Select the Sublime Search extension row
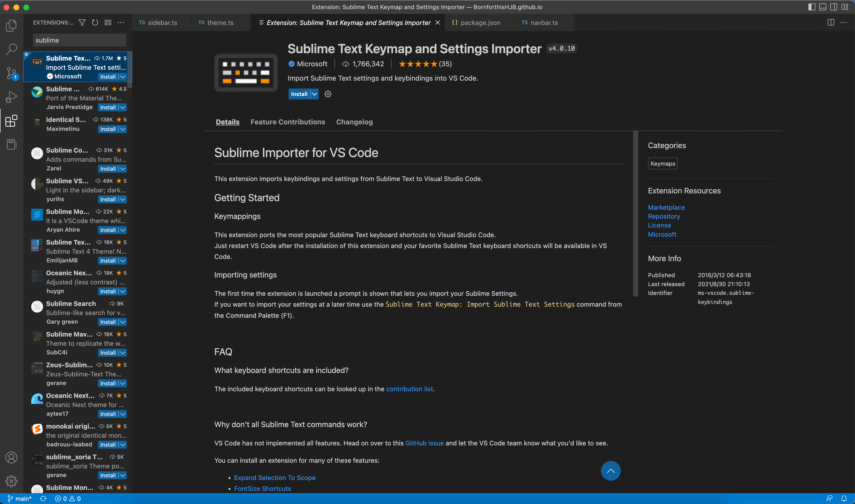The width and height of the screenshot is (855, 504). coord(78,312)
